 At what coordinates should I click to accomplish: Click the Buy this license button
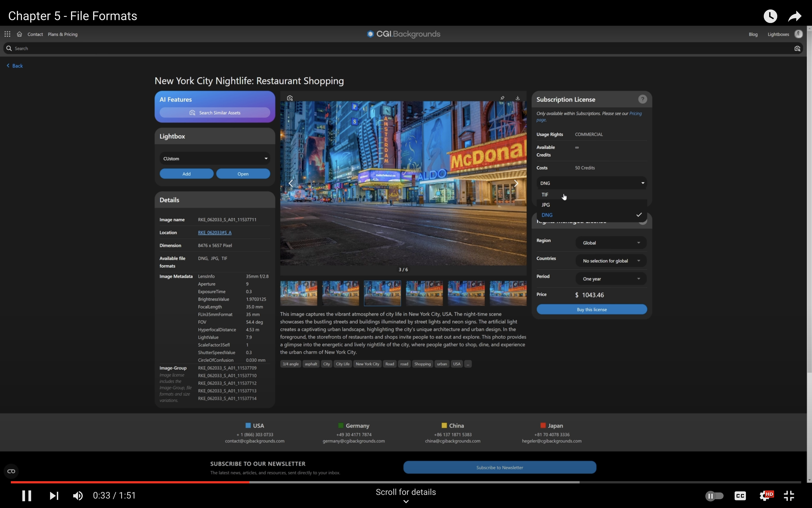point(591,309)
